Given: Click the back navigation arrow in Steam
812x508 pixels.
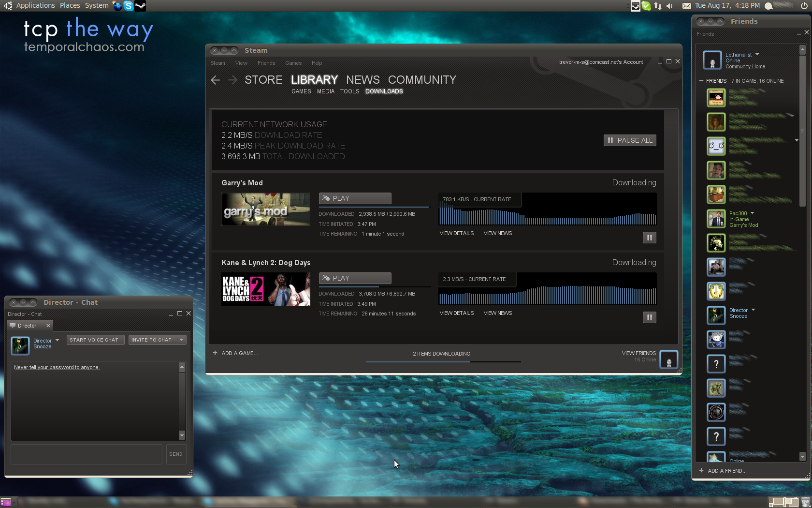Looking at the screenshot, I should click(215, 80).
